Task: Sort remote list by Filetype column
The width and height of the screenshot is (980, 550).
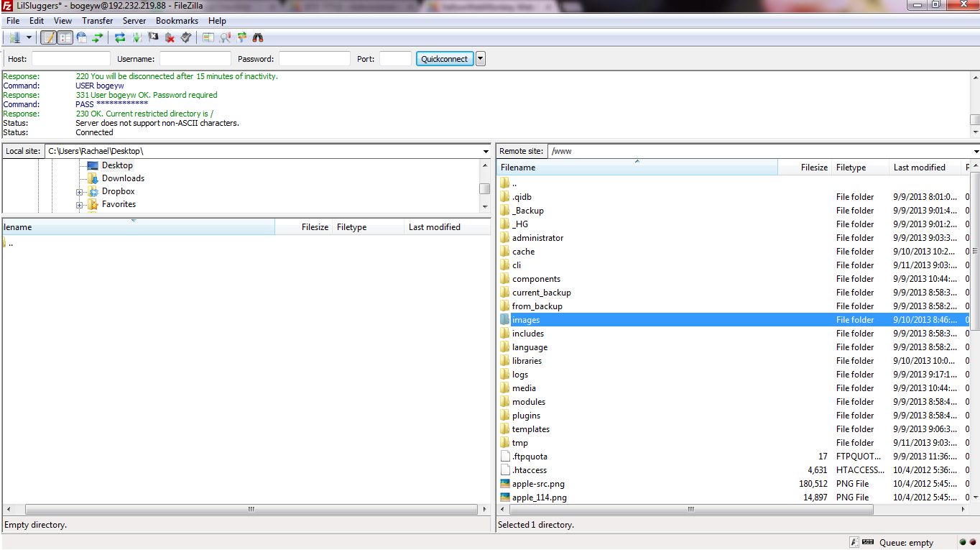Action: (x=860, y=168)
